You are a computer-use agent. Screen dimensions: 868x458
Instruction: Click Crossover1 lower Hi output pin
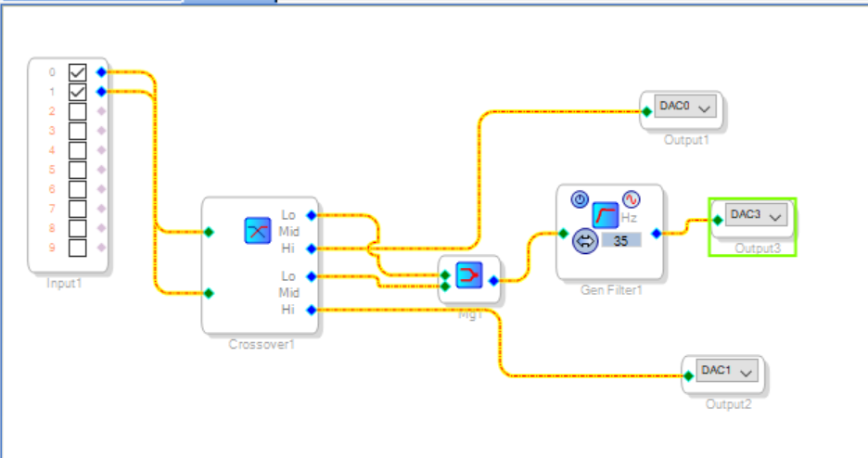coord(312,311)
